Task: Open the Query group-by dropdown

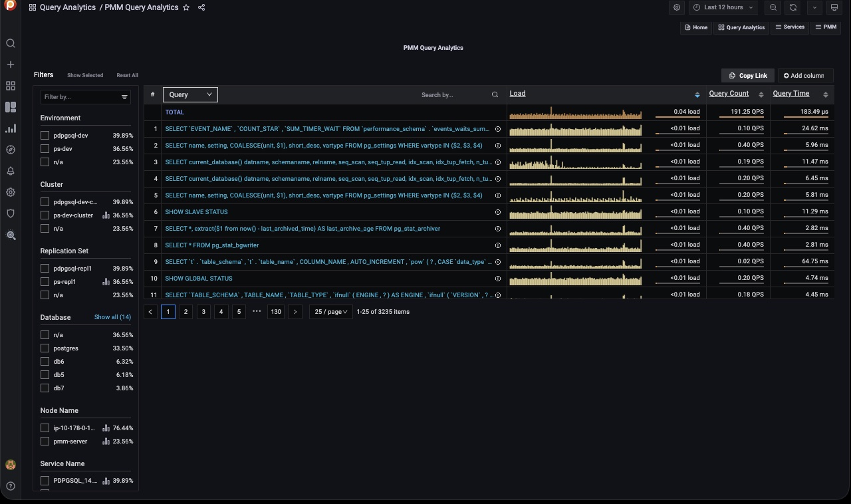Action: click(x=190, y=94)
